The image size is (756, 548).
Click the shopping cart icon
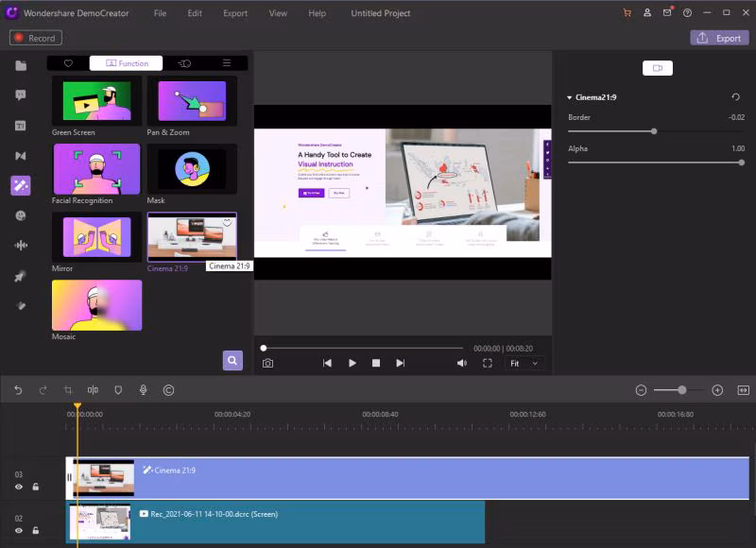[x=627, y=13]
